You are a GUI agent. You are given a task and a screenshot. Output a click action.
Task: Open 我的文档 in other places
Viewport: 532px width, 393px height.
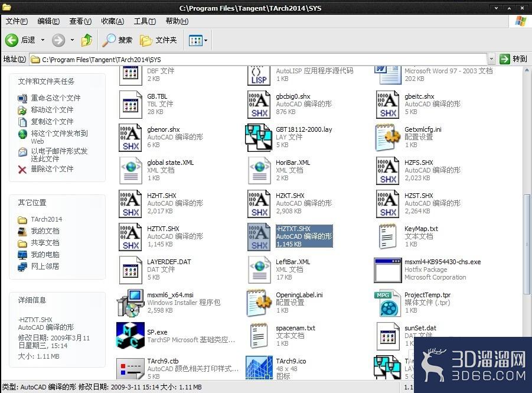[x=45, y=231]
